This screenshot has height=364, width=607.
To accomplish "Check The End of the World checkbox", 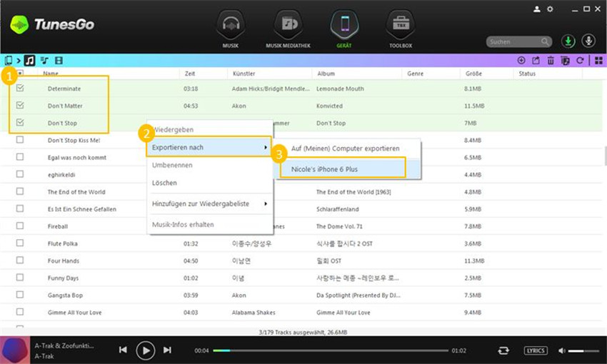I will coord(20,191).
